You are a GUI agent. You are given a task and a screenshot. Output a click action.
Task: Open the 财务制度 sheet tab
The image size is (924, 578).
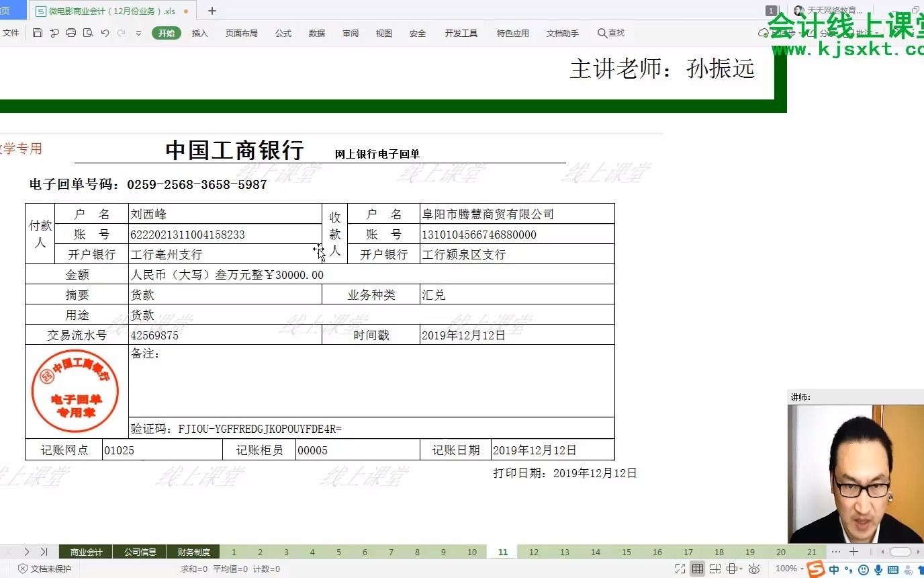pos(193,552)
